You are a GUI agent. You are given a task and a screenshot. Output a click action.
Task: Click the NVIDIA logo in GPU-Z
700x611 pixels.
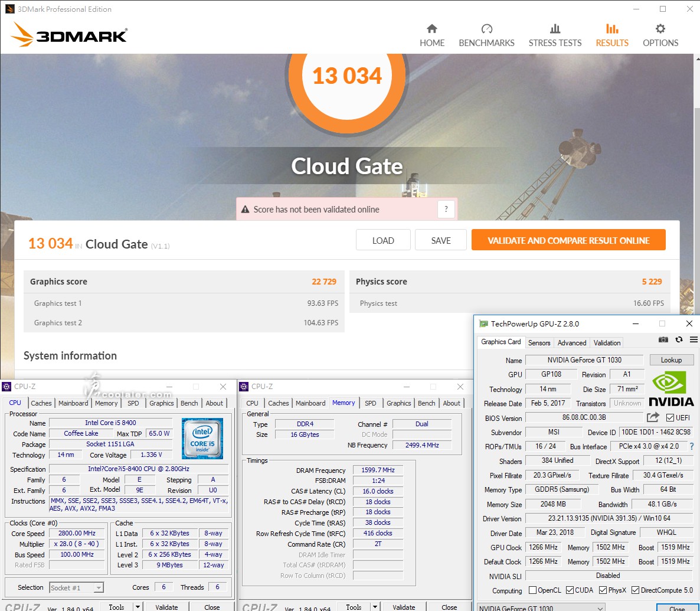click(671, 390)
